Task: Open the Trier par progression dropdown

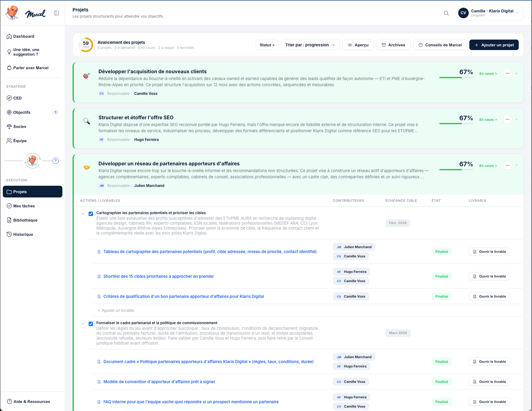Action: [310, 45]
